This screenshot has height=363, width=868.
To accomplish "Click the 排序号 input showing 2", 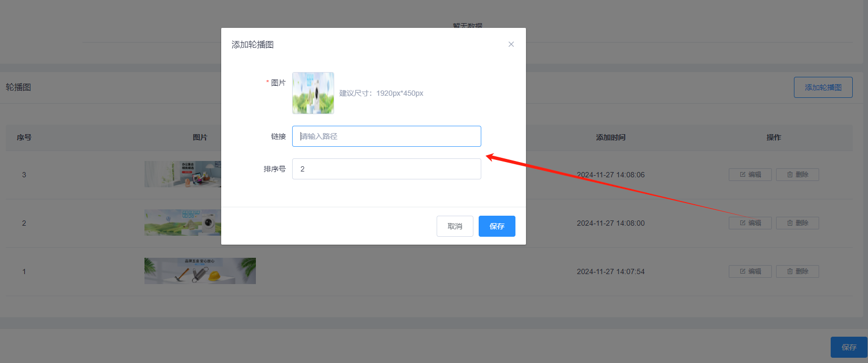I will click(x=386, y=169).
